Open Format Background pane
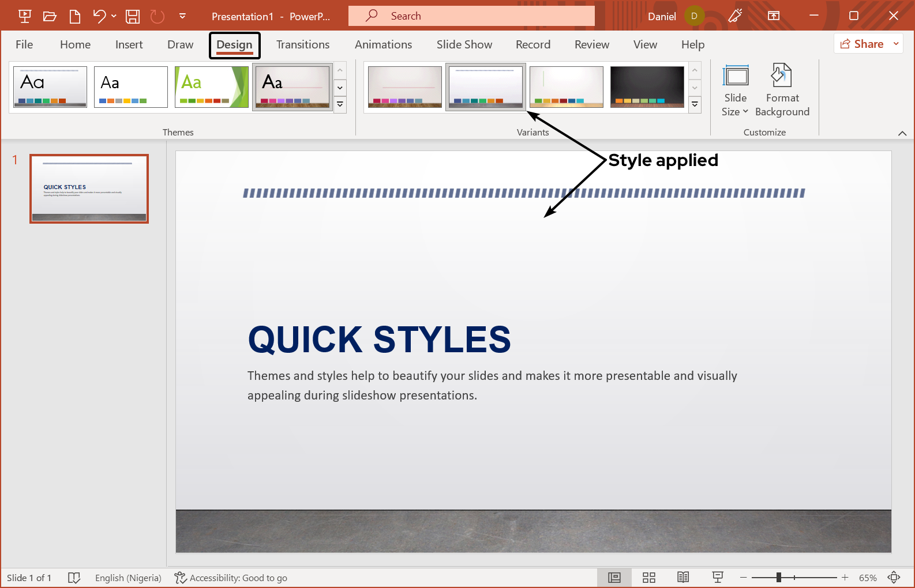The image size is (915, 588). [x=782, y=91]
